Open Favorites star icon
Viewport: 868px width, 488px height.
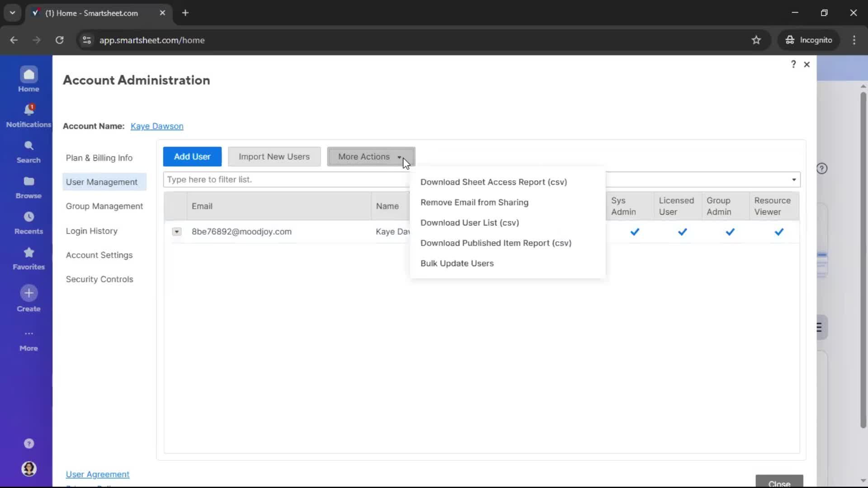tap(28, 253)
